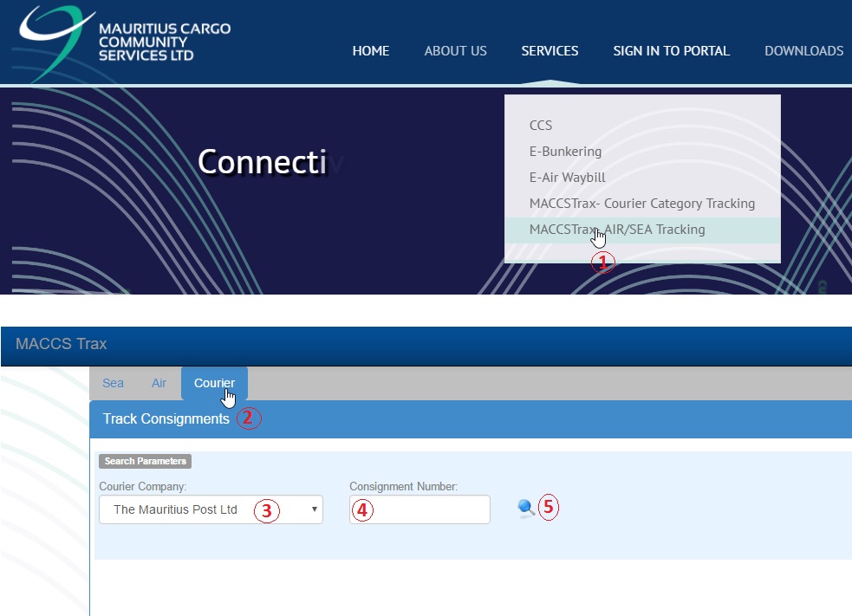Click the Search Parameters label badge
The image size is (852, 616).
point(145,461)
